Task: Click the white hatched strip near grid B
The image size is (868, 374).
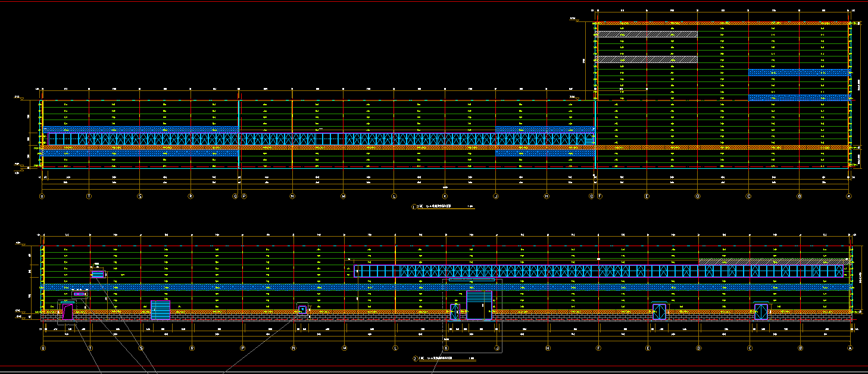Action: coord(772,262)
